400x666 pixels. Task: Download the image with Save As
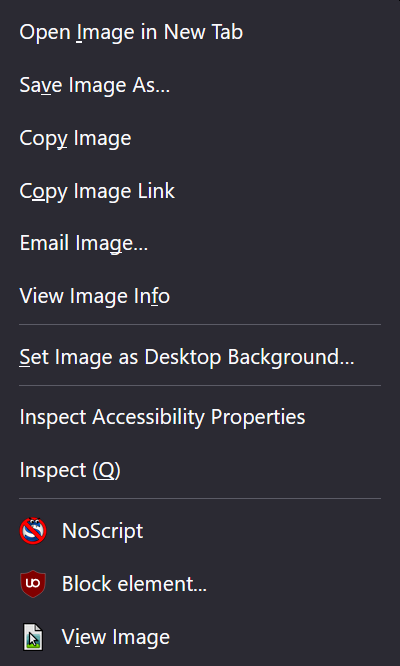pyautogui.click(x=200, y=85)
